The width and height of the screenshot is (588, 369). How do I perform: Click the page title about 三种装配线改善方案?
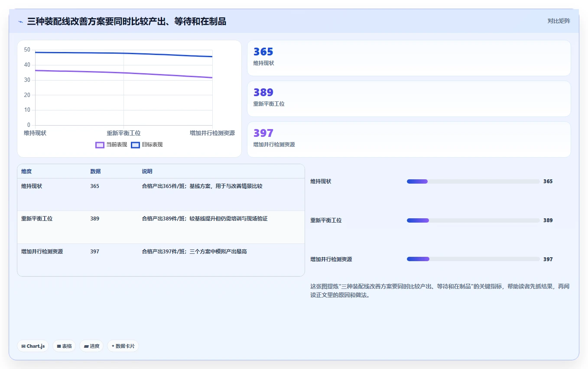pyautogui.click(x=127, y=21)
